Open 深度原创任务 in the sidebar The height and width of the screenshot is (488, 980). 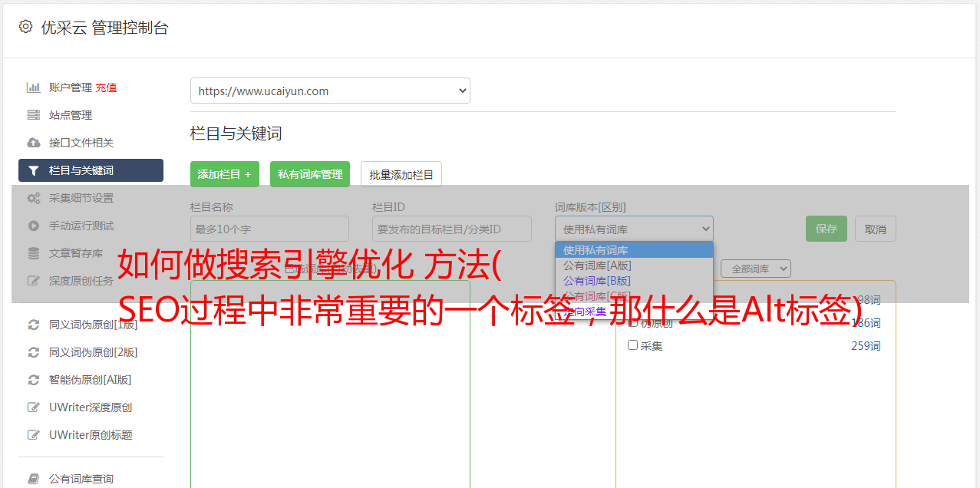[x=81, y=281]
